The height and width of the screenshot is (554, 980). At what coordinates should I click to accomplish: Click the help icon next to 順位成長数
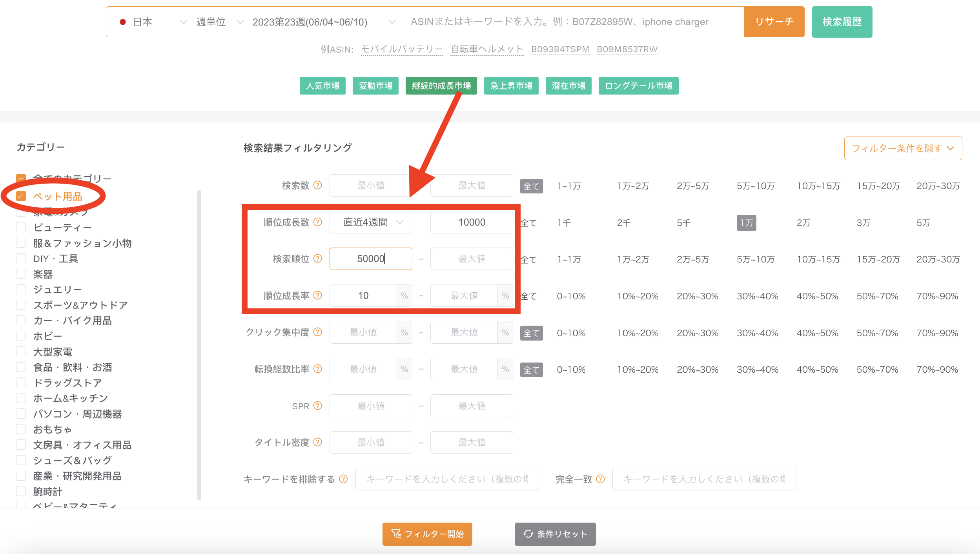(318, 222)
